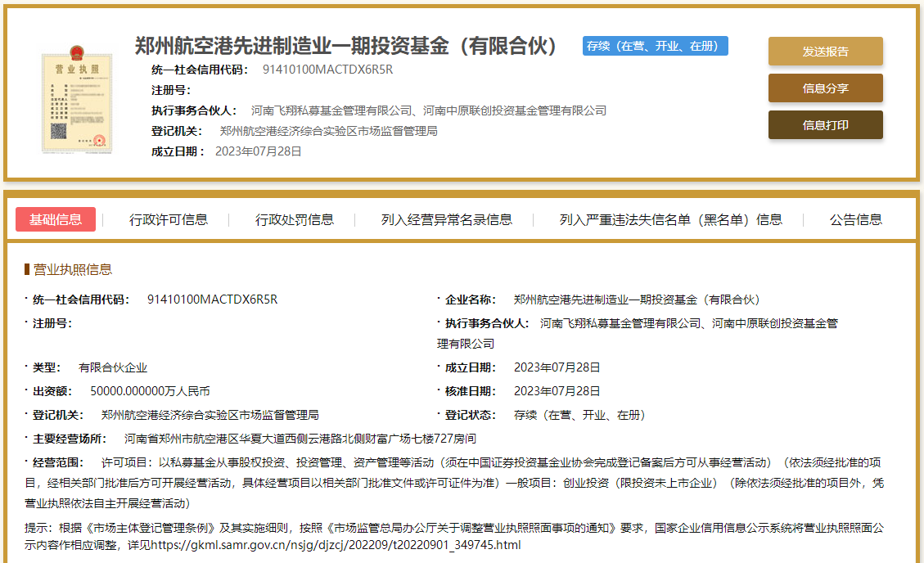Click the 注册号 label in details section
Image resolution: width=924 pixels, height=563 pixels.
click(52, 323)
